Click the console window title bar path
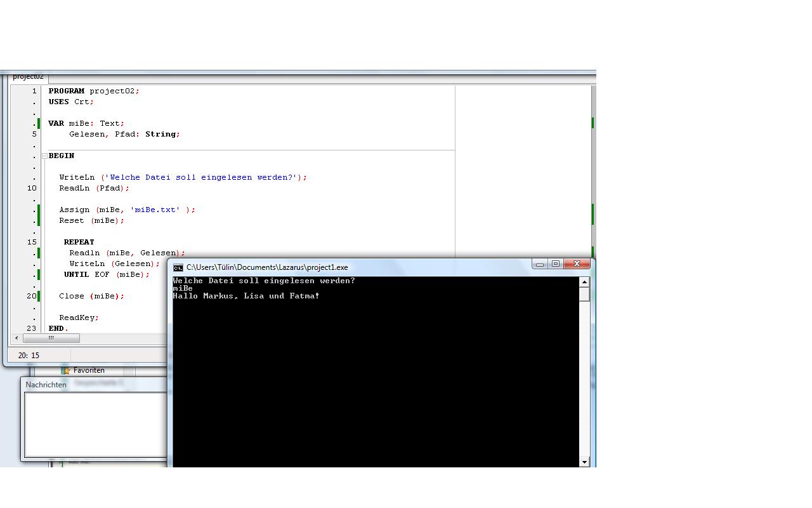The width and height of the screenshot is (812, 508). coord(267,267)
